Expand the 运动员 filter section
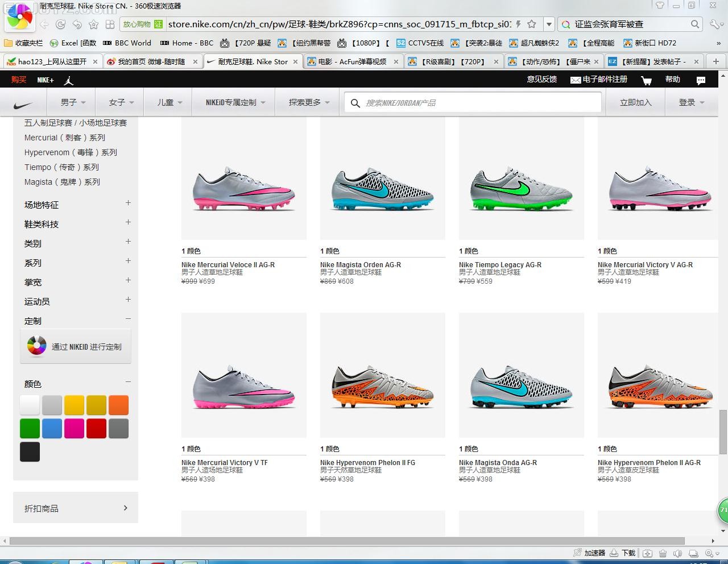 (x=128, y=300)
